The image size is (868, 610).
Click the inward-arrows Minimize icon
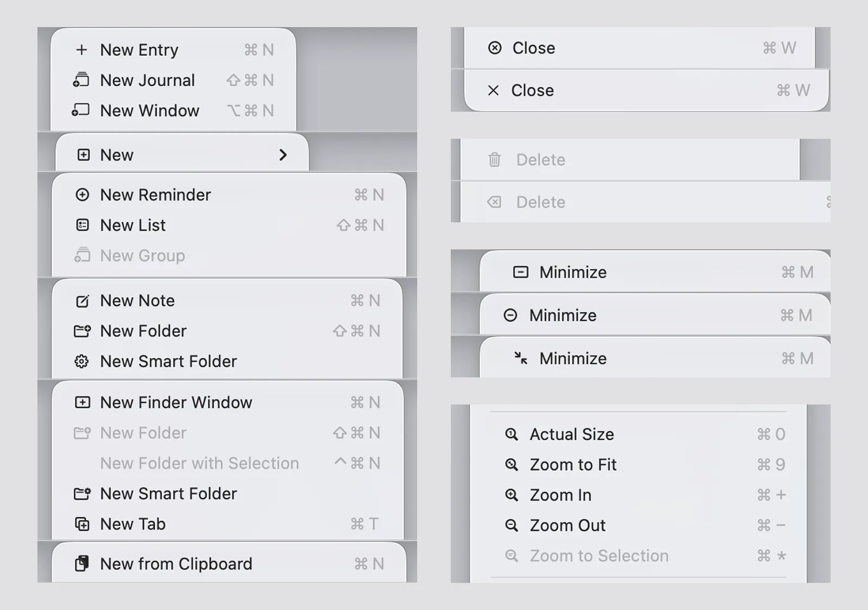pos(521,358)
